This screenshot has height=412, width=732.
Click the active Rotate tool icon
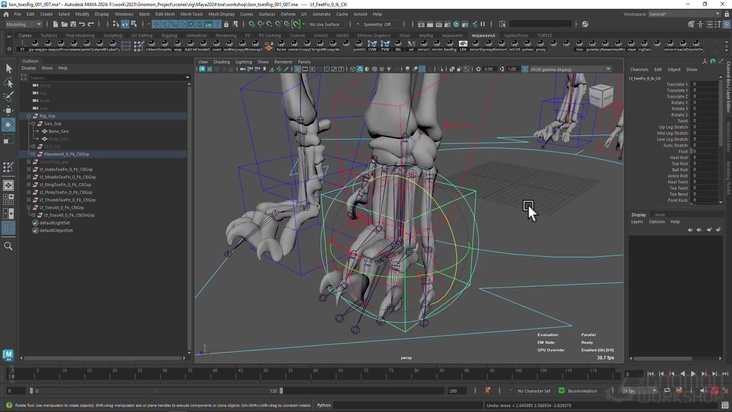pos(8,125)
